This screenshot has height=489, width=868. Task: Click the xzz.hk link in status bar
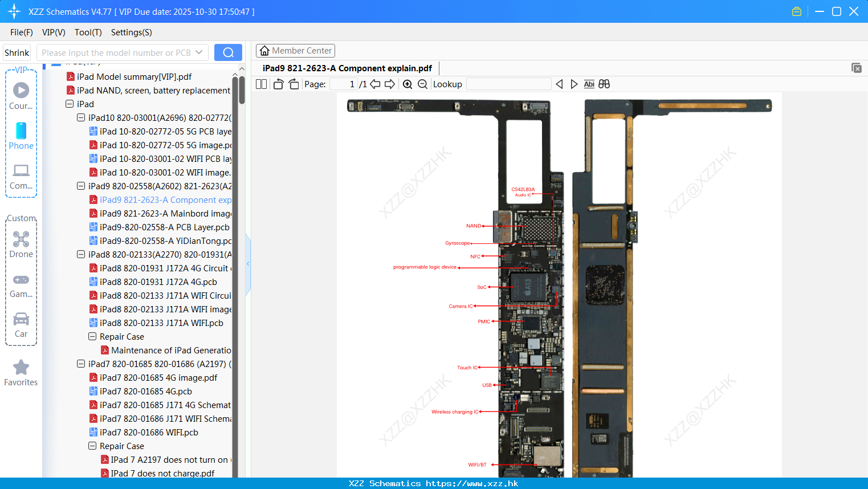[472, 483]
